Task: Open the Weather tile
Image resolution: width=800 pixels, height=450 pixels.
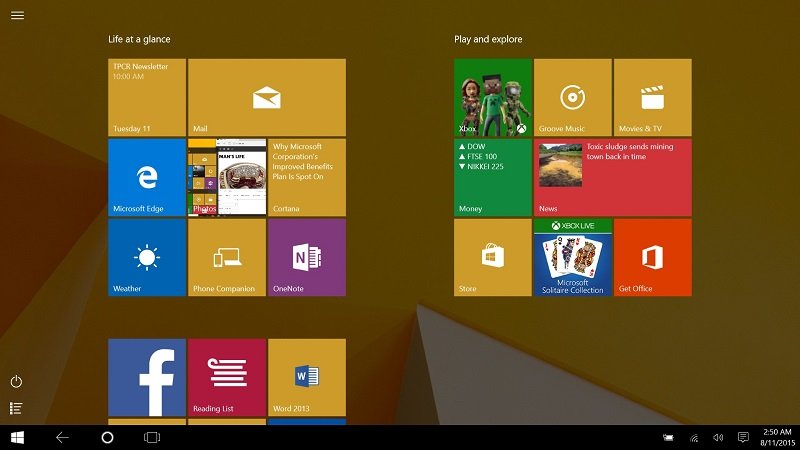Action: [147, 257]
